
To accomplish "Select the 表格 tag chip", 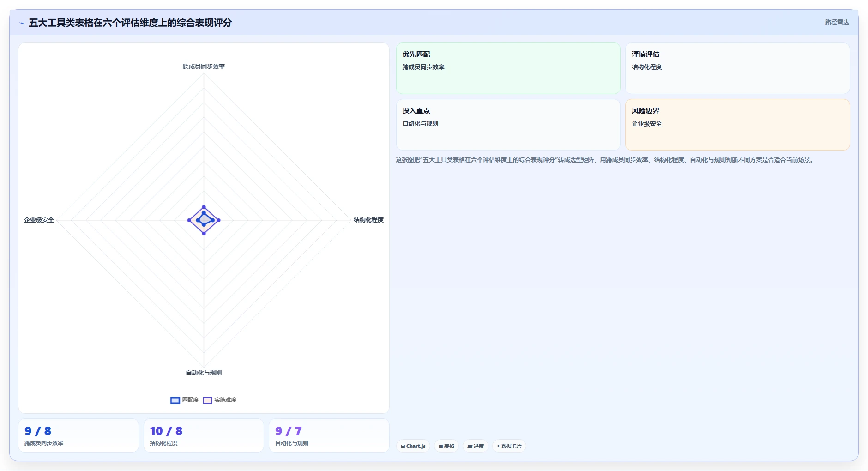I will click(446, 446).
